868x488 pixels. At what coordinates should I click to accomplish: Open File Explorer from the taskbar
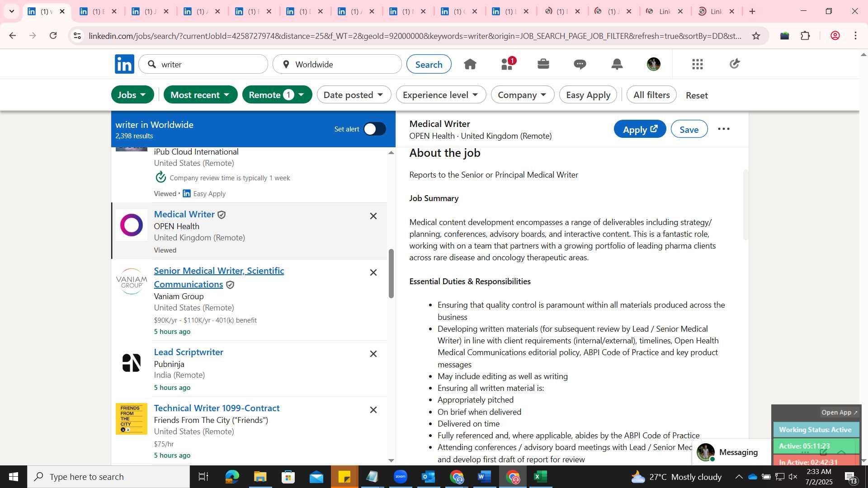[x=260, y=477]
